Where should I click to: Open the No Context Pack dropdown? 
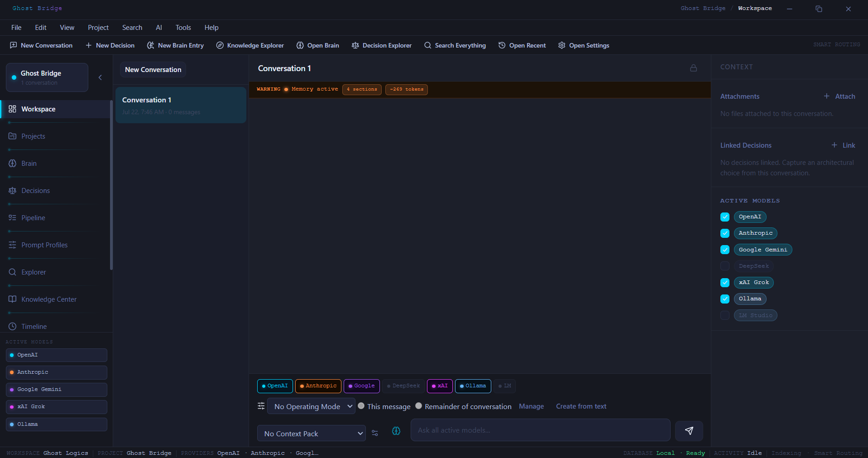[312, 434]
